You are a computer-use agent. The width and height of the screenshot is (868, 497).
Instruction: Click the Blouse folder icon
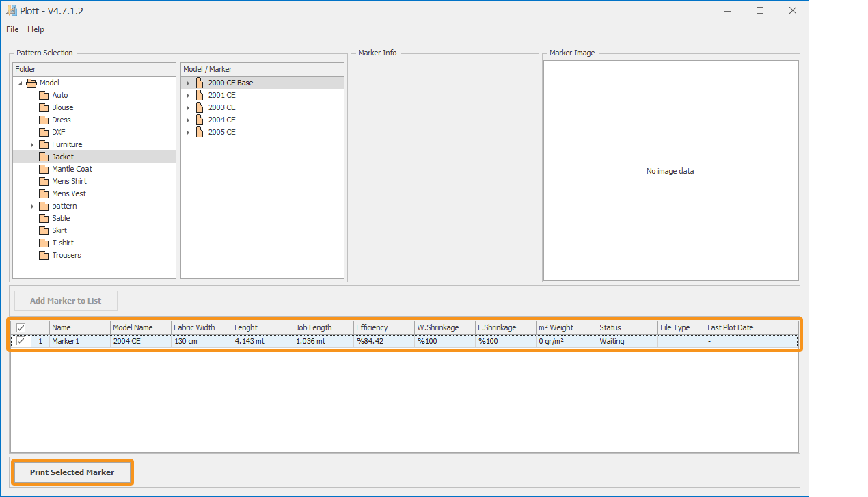pos(44,107)
